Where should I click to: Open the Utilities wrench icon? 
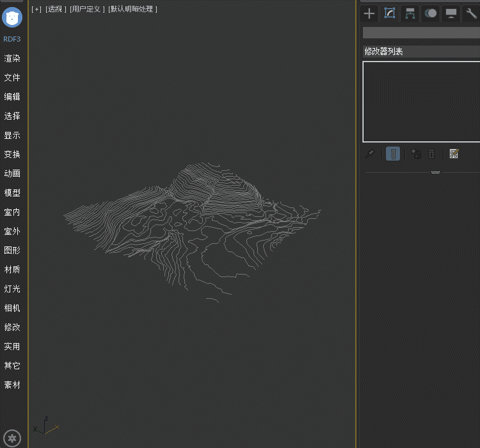(472, 13)
